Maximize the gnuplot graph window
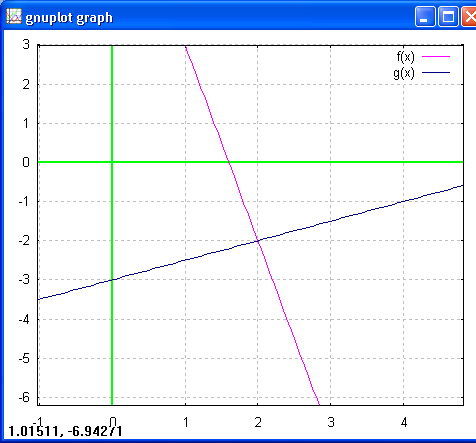This screenshot has height=443, width=476. 448,16
